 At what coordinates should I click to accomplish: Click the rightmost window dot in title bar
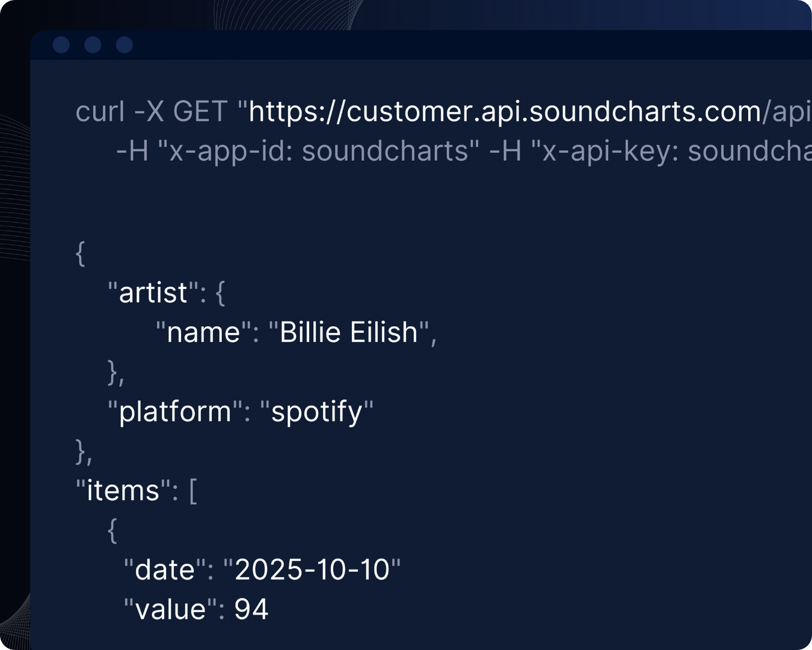click(x=125, y=45)
